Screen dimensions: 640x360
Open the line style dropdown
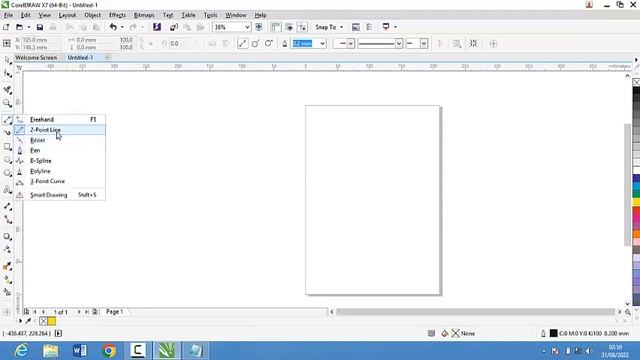(398, 43)
